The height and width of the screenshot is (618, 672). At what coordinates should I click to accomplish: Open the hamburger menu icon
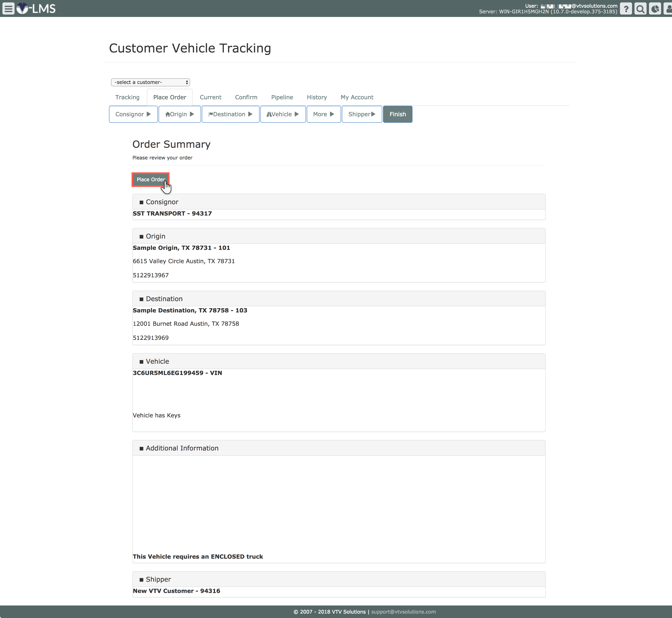[x=8, y=8]
